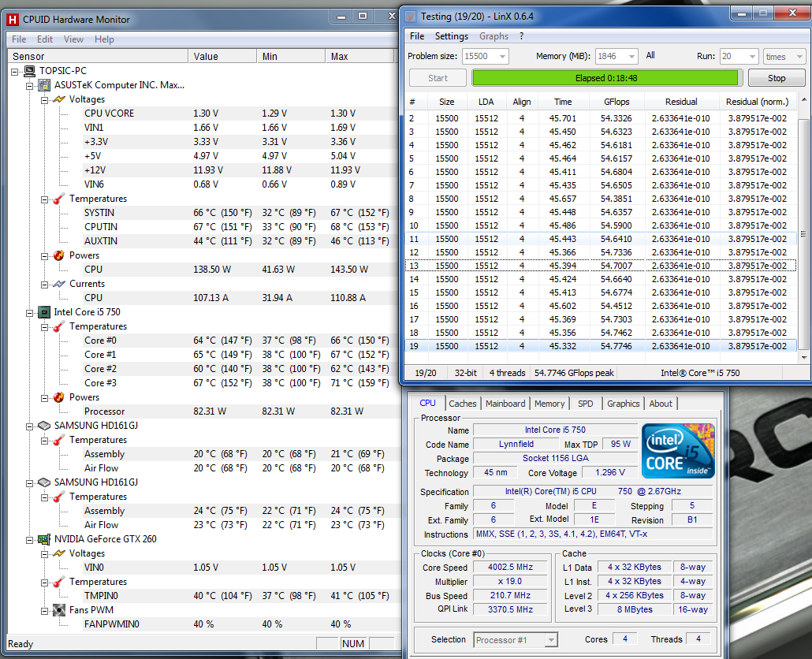Screen dimensions: 812x659
Task: Click the LinX results scrollbar down arrow
Action: coord(803,357)
